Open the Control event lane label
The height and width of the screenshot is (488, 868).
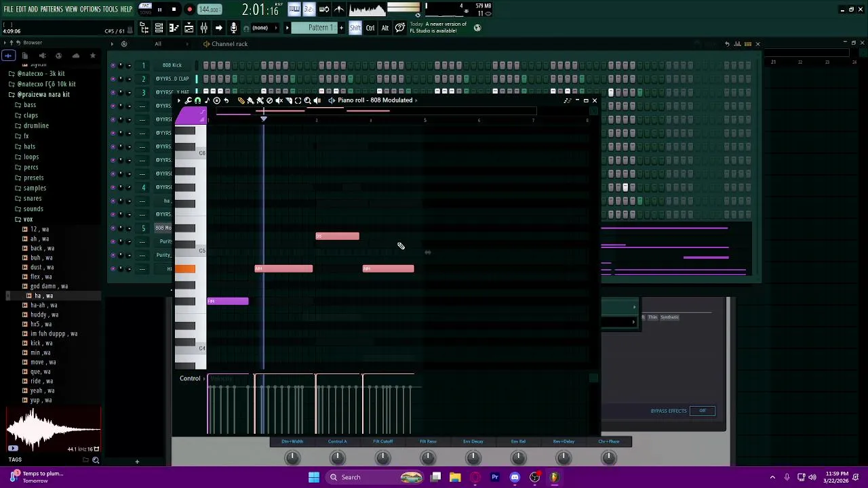pyautogui.click(x=190, y=378)
